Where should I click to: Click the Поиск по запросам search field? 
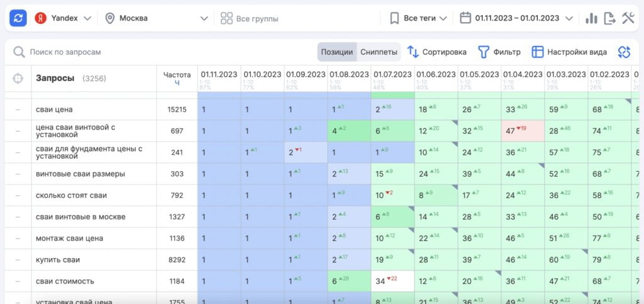click(x=94, y=52)
